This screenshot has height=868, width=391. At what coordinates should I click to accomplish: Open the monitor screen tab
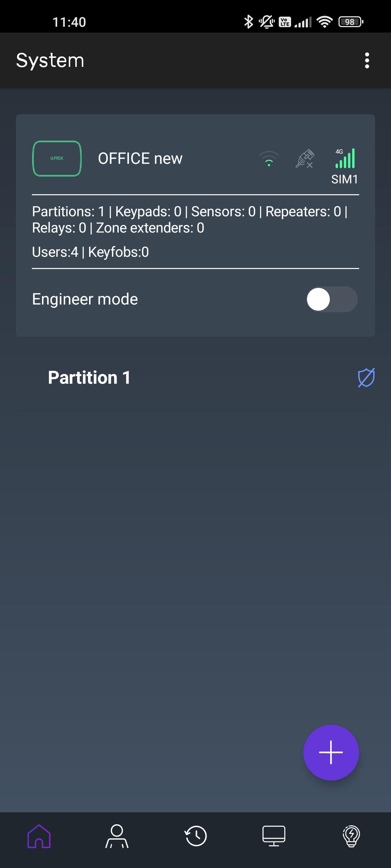(274, 836)
